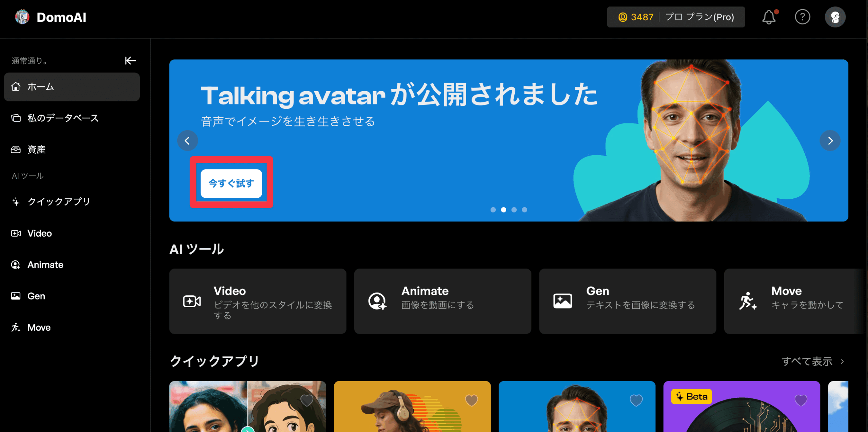Click the help question mark icon
Image resolution: width=868 pixels, height=432 pixels.
pos(802,17)
